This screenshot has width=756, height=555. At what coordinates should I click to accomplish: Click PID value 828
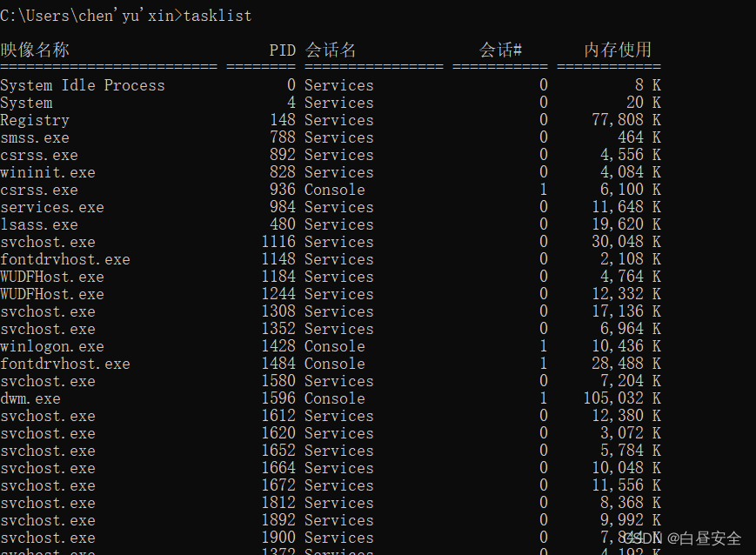pos(283,172)
